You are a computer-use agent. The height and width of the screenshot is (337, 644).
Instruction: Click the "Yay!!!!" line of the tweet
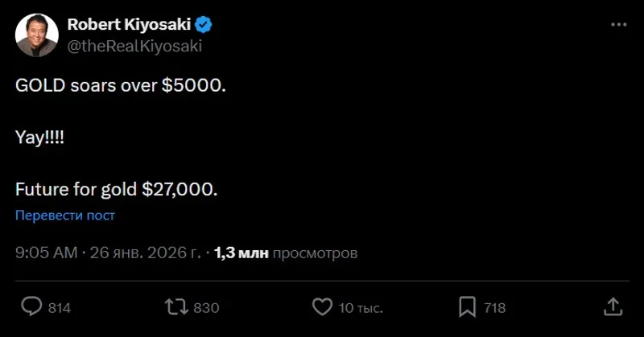click(39, 138)
